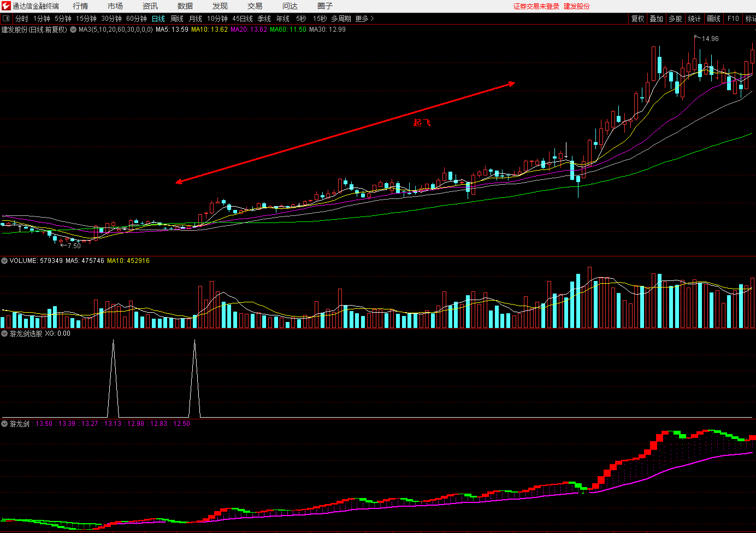Click the volume MA5: 475746 value
756x533 pixels.
(x=85, y=261)
